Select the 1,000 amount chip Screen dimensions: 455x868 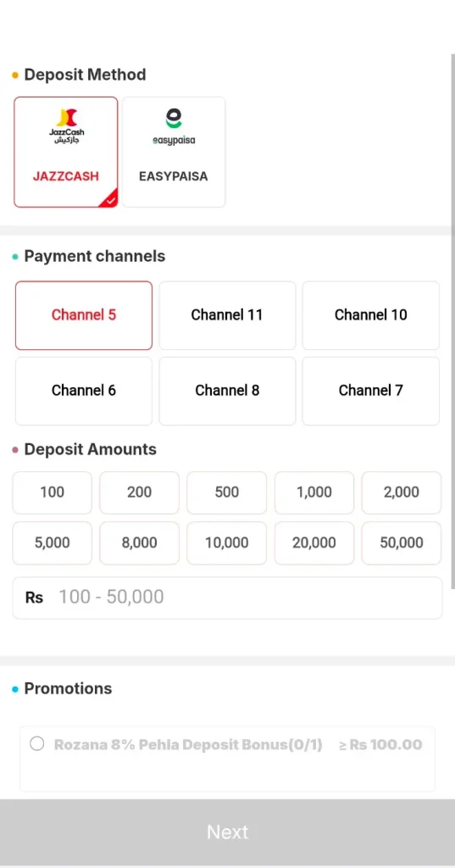coord(314,492)
